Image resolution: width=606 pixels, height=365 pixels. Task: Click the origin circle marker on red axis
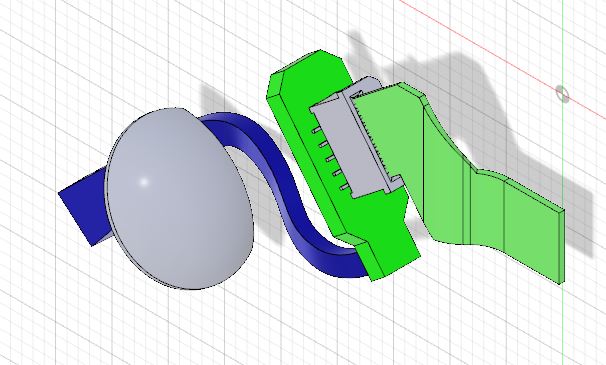[562, 94]
